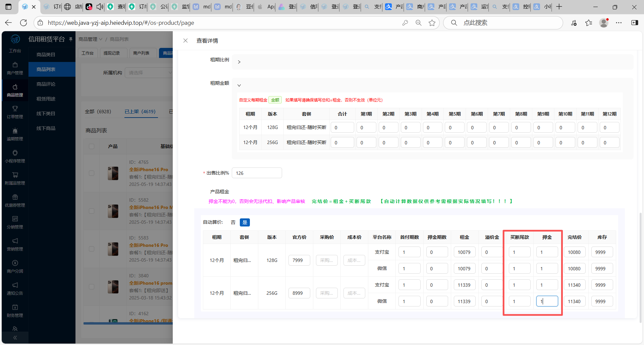Toggle the 金额 option for custom rent
Image resolution: width=644 pixels, height=345 pixels.
pyautogui.click(x=275, y=100)
